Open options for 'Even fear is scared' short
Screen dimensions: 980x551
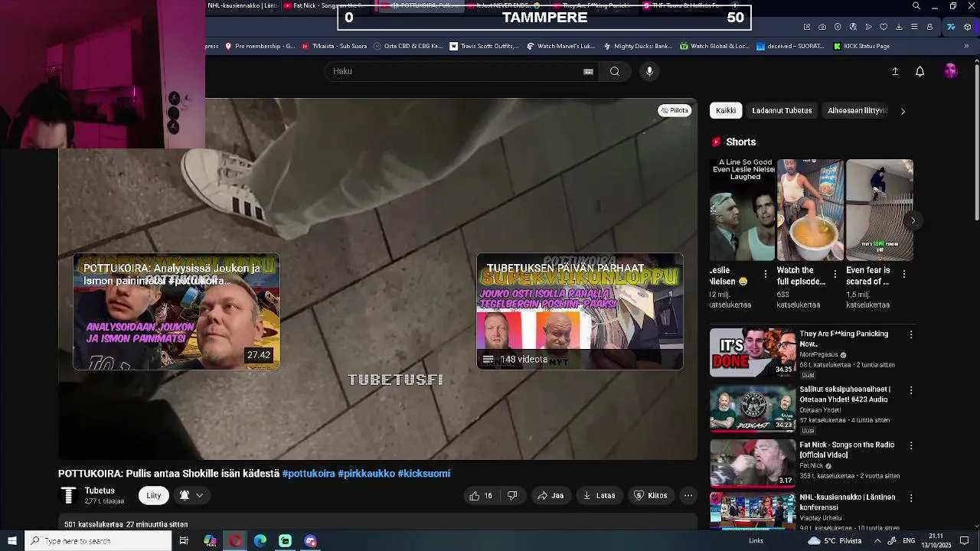click(x=904, y=274)
